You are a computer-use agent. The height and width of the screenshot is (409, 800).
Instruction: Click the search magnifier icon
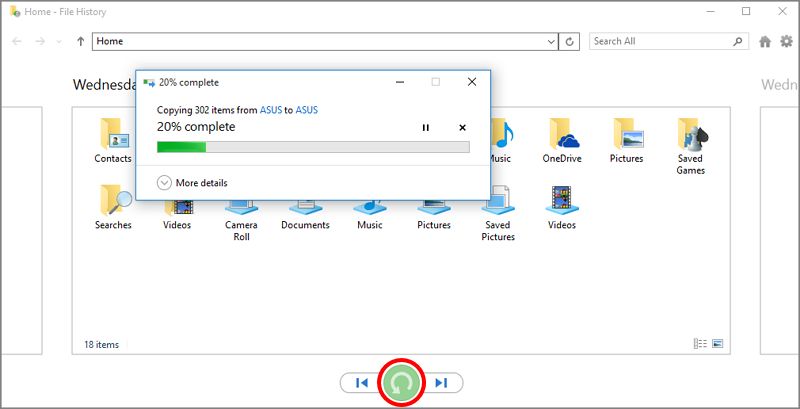click(738, 41)
